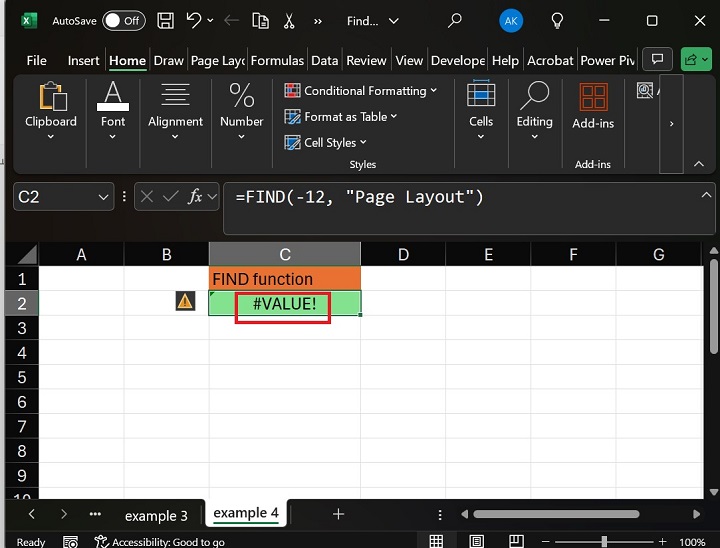The width and height of the screenshot is (720, 548).
Task: Click the Insert Function fx button
Action: click(x=196, y=197)
